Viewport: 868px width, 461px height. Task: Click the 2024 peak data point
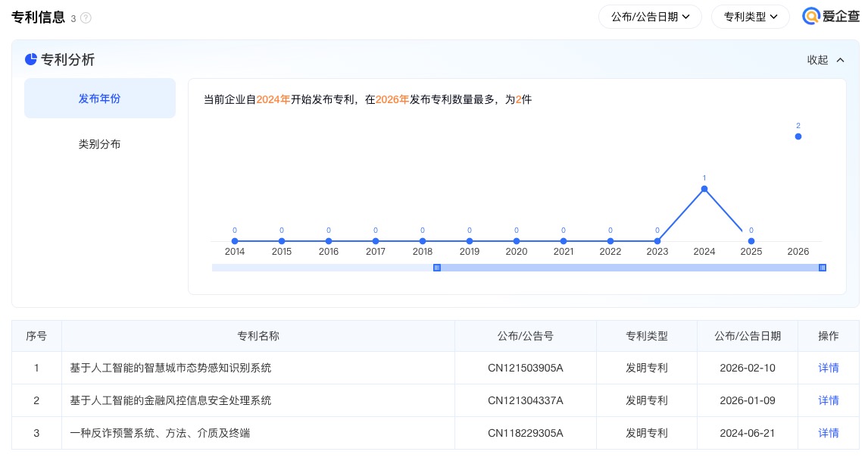(704, 189)
